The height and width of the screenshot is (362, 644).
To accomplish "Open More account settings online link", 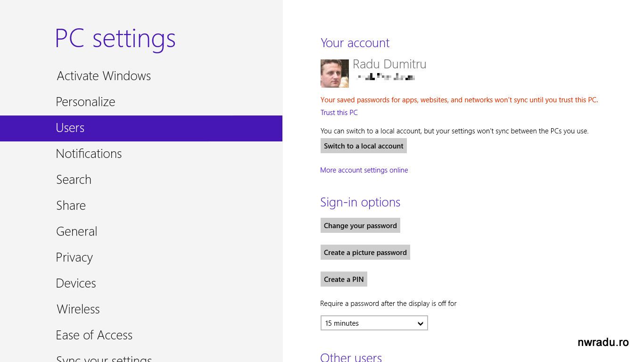I will pos(364,170).
